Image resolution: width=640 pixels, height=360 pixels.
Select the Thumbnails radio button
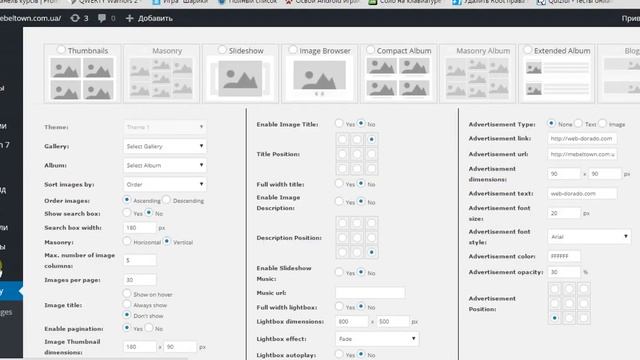(x=61, y=50)
